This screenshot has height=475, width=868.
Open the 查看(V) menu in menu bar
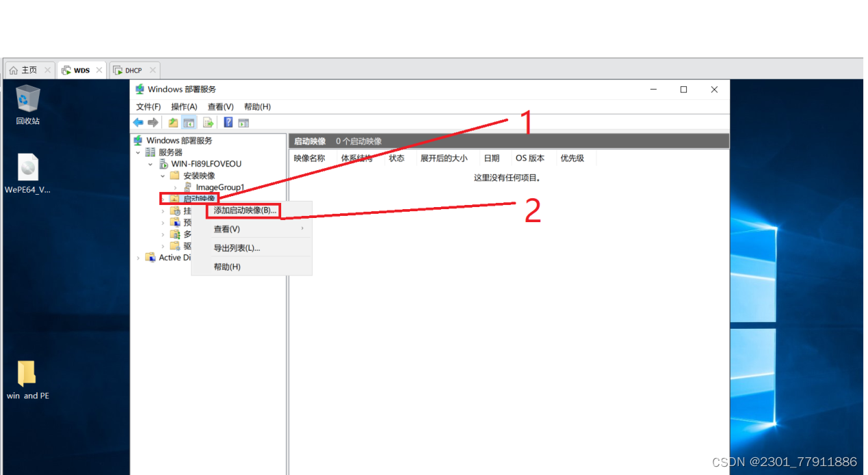tap(221, 107)
